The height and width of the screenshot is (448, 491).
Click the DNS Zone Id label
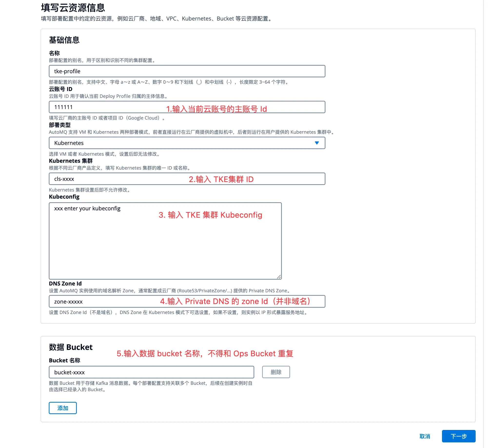(65, 284)
